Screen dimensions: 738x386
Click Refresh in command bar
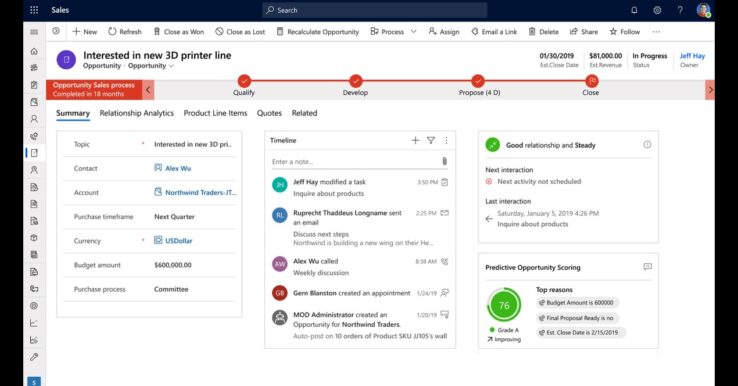(125, 32)
